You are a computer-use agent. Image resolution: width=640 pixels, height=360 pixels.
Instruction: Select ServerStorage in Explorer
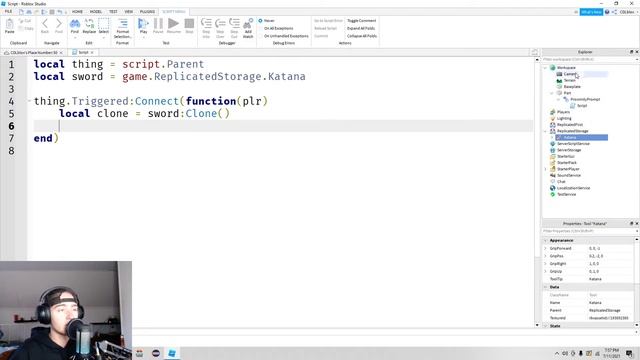point(569,150)
